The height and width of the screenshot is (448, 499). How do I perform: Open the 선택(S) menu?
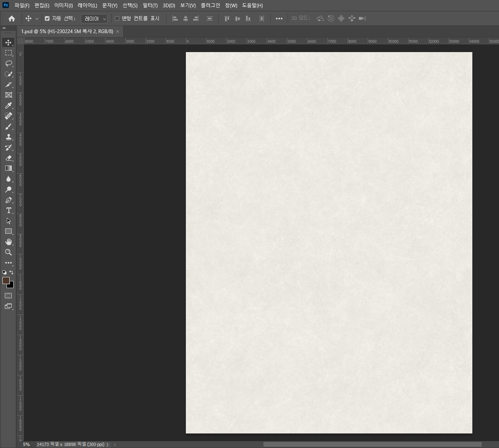(x=130, y=5)
